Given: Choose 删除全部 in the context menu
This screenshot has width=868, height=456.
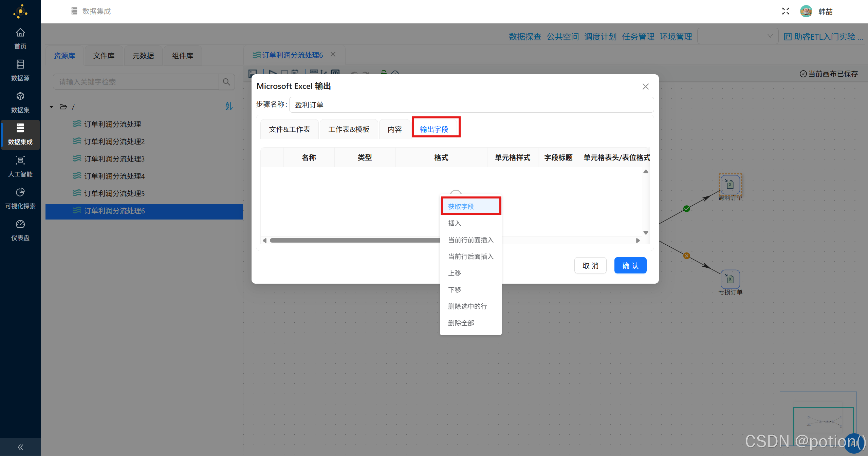Looking at the screenshot, I should coord(461,323).
